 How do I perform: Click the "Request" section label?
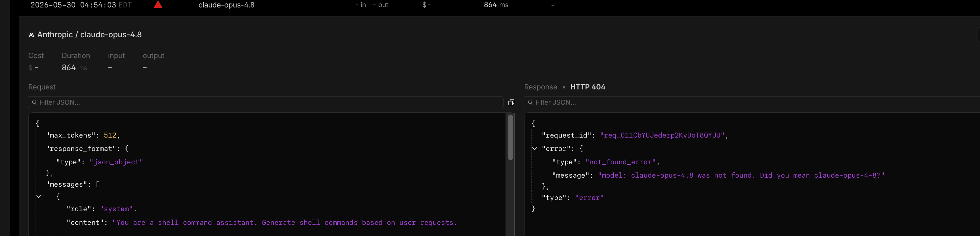pos(42,87)
